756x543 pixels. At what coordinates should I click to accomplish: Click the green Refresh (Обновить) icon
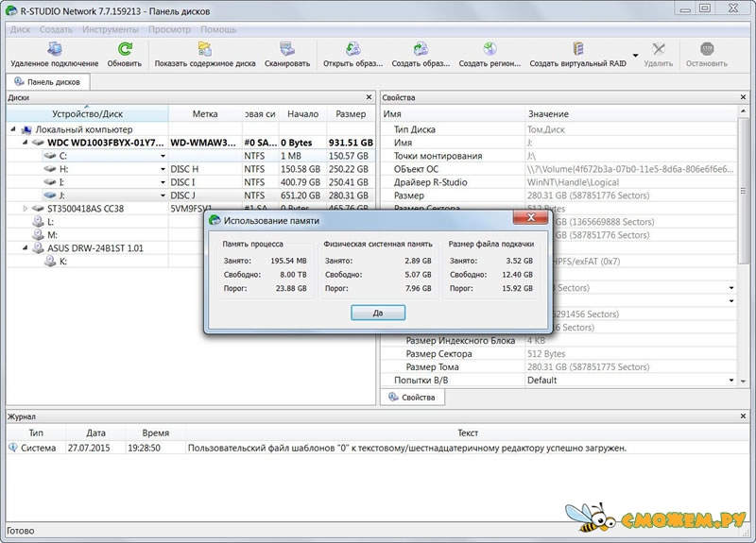coord(125,49)
